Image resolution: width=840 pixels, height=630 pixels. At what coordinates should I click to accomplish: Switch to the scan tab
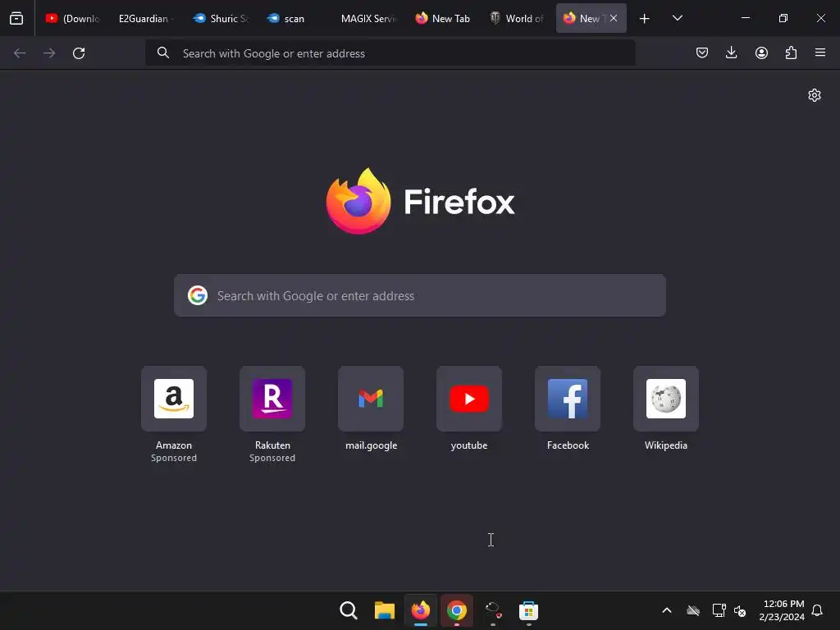tap(294, 18)
